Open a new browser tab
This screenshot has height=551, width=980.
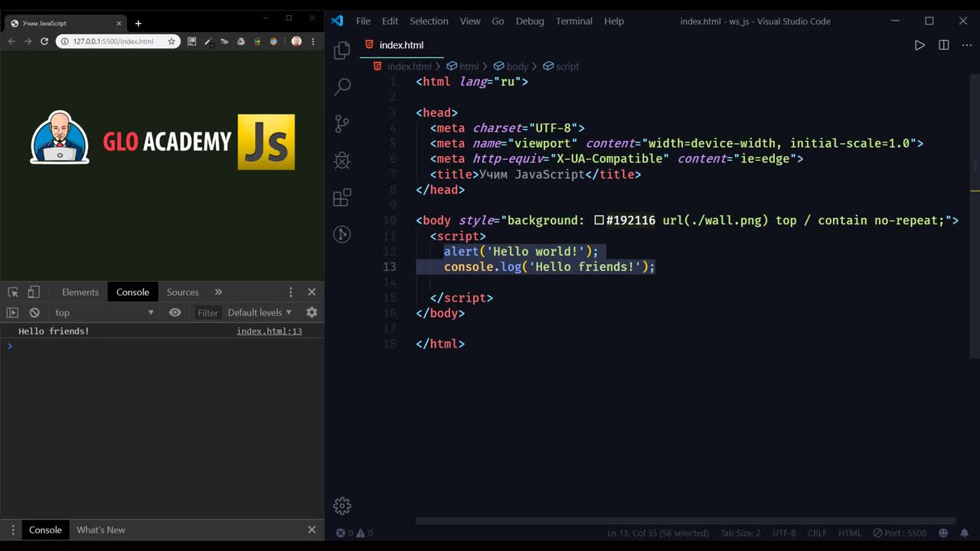point(138,23)
